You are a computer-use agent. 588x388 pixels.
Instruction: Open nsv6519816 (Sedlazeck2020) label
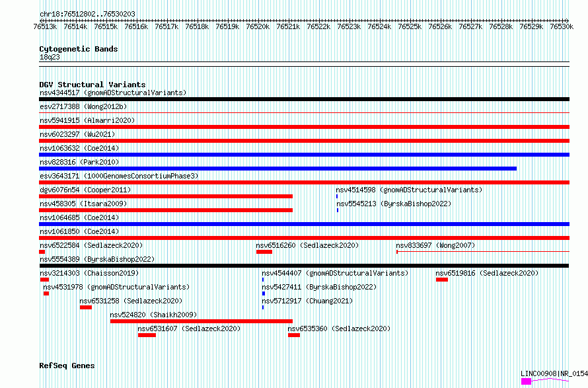(x=487, y=273)
